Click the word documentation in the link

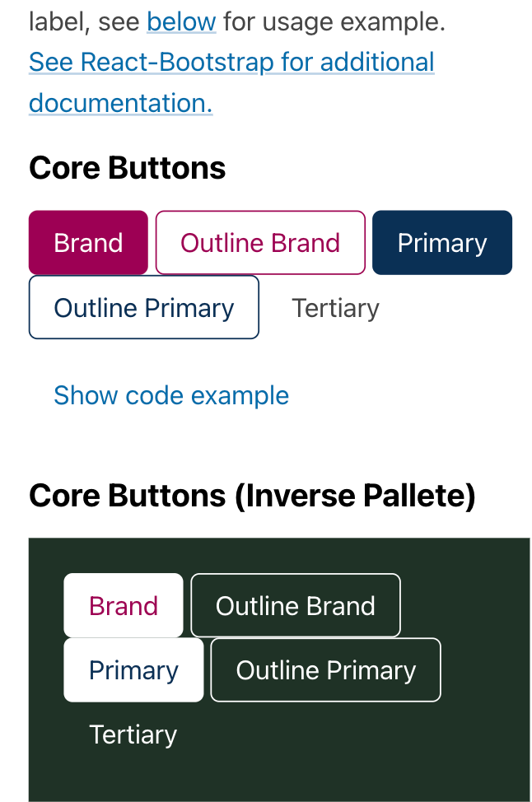(x=119, y=103)
